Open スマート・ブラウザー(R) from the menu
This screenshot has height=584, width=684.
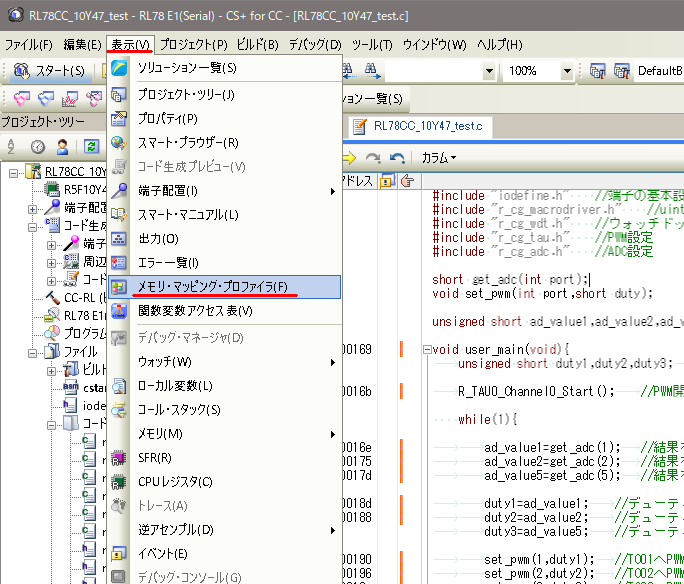tap(225, 143)
